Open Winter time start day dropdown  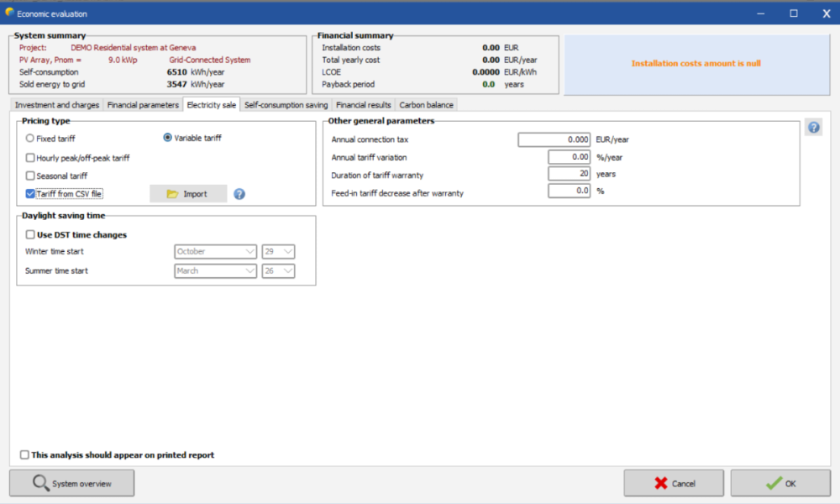pyautogui.click(x=278, y=251)
